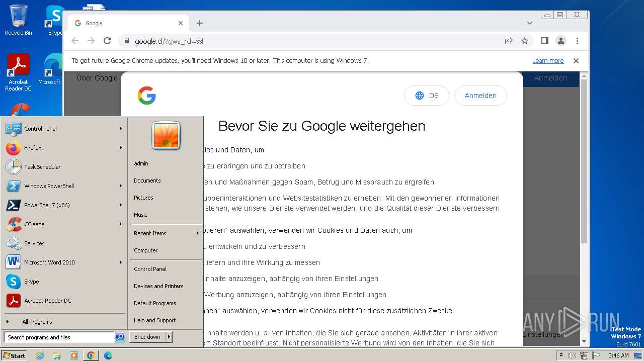Viewport: 644px width, 362px height.
Task: Click Learn more link in infobar
Action: pyautogui.click(x=548, y=61)
